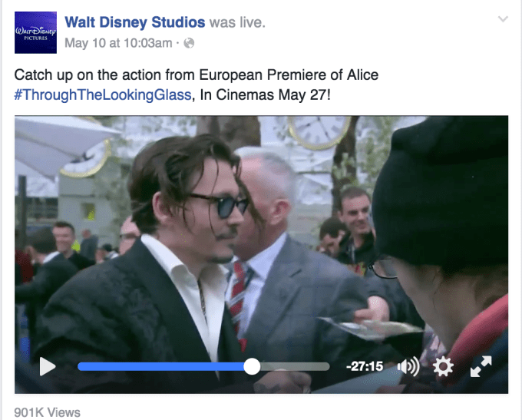
Task: Expand video to fullscreen
Action: click(481, 366)
